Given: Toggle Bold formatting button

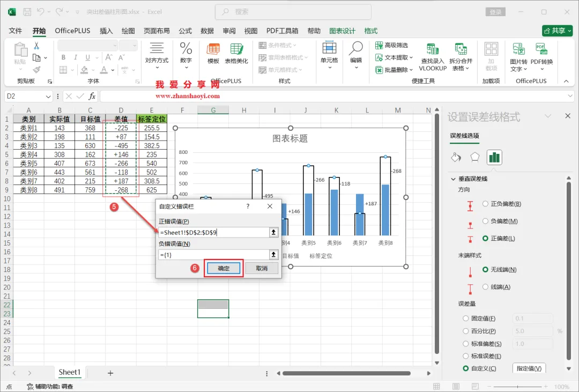Looking at the screenshot, I should [x=63, y=57].
